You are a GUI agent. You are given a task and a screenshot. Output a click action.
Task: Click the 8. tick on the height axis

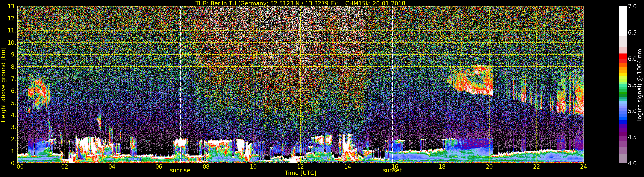point(13,67)
